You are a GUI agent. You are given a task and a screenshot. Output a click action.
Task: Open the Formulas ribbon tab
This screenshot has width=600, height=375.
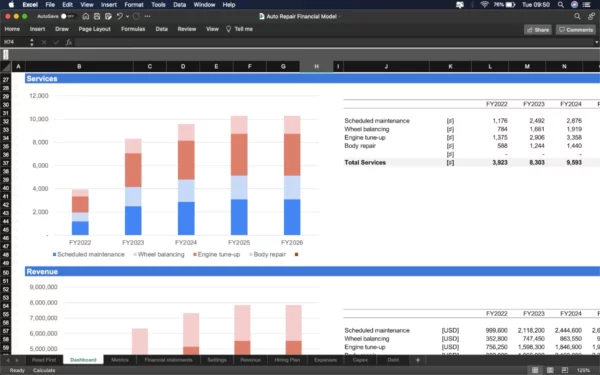(133, 29)
